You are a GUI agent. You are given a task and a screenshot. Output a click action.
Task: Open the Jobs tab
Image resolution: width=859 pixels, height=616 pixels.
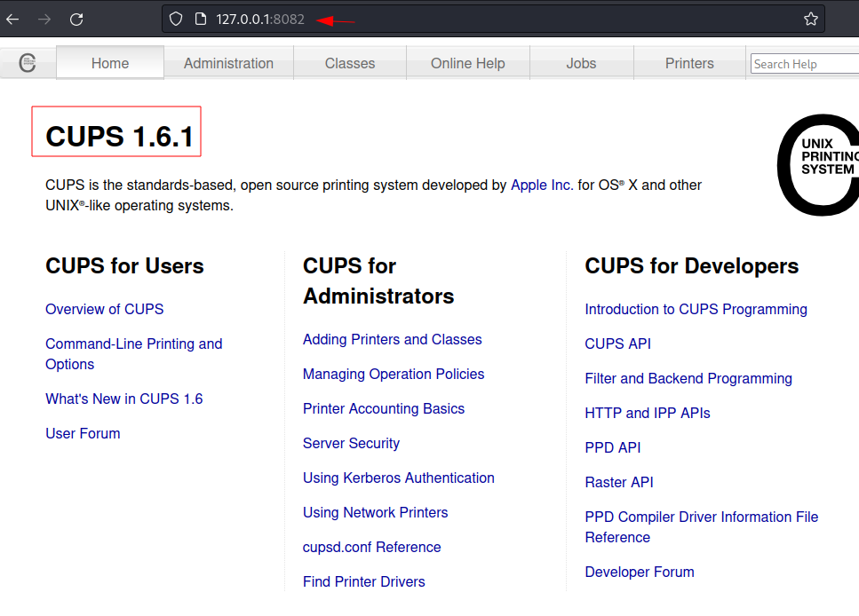pos(581,64)
